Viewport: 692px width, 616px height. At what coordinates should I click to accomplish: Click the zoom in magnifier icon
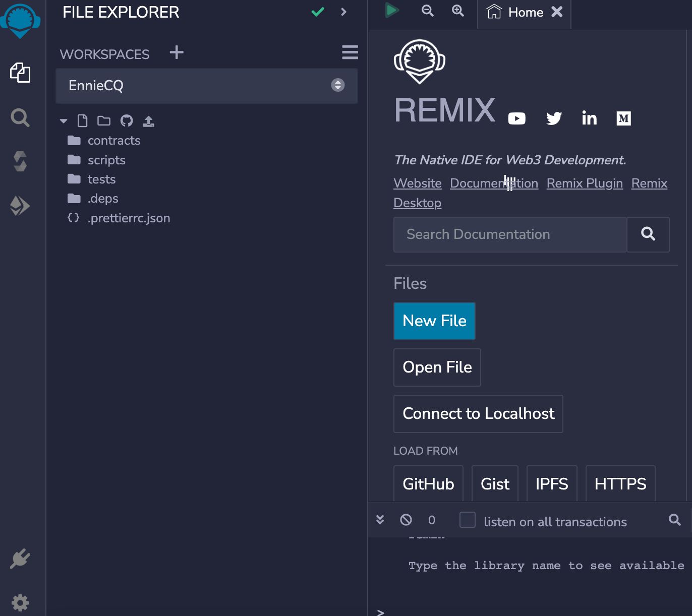458,11
